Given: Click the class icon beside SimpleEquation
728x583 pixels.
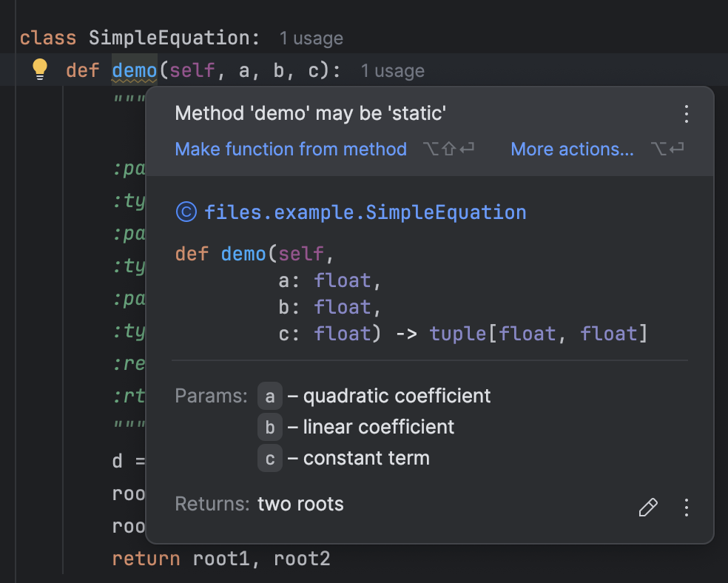Looking at the screenshot, I should 185,212.
